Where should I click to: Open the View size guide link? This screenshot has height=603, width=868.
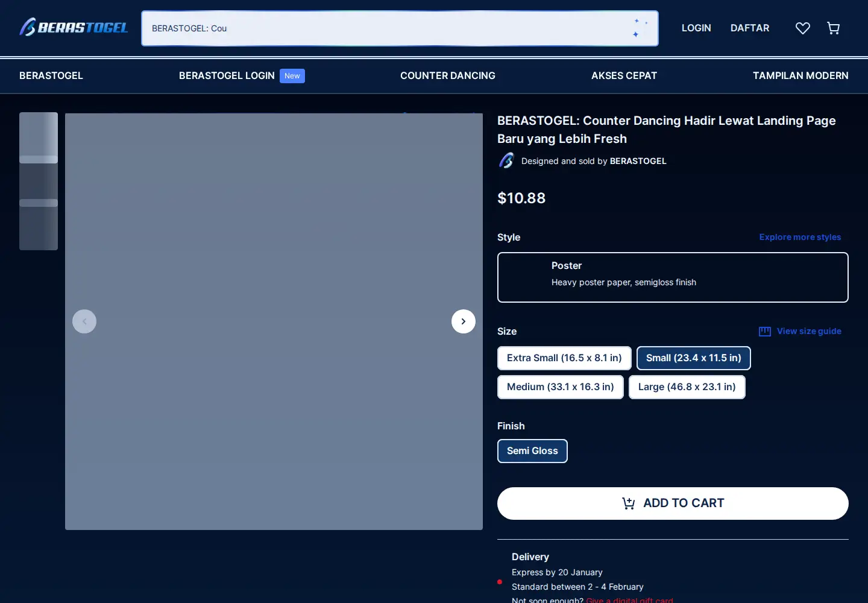click(800, 331)
